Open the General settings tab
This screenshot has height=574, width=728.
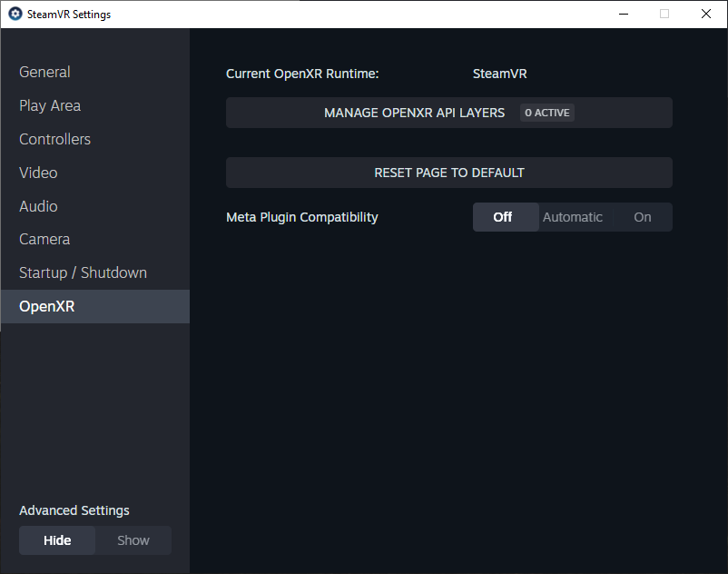coord(94,72)
